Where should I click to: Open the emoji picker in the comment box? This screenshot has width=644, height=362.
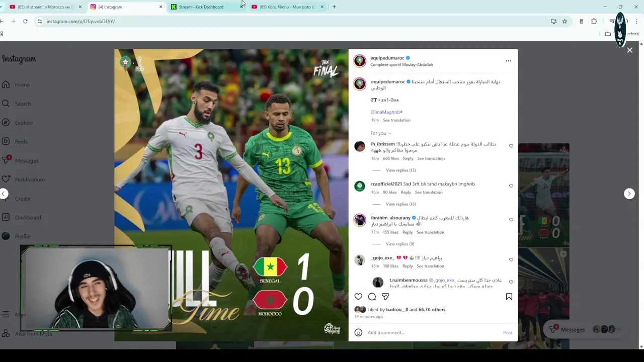click(358, 332)
